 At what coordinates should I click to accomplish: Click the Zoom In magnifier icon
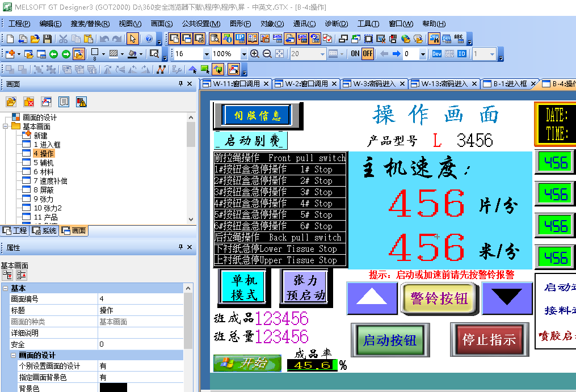coord(255,54)
